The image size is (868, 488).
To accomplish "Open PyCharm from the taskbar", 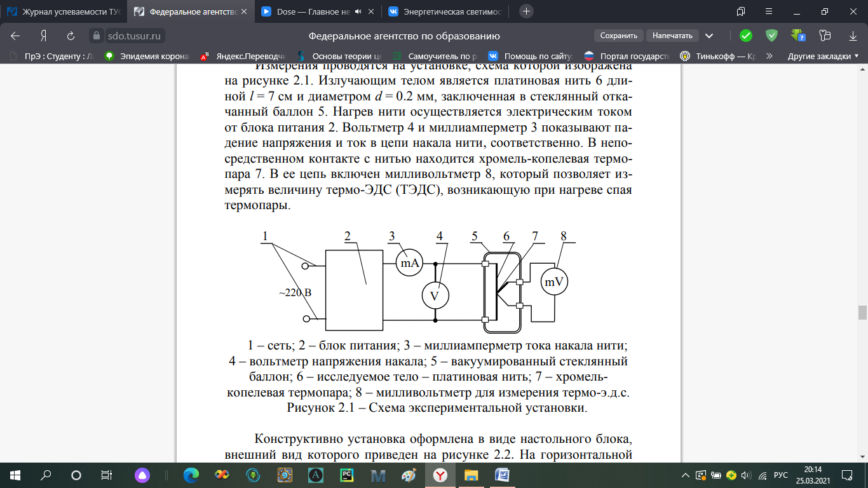I will point(346,475).
